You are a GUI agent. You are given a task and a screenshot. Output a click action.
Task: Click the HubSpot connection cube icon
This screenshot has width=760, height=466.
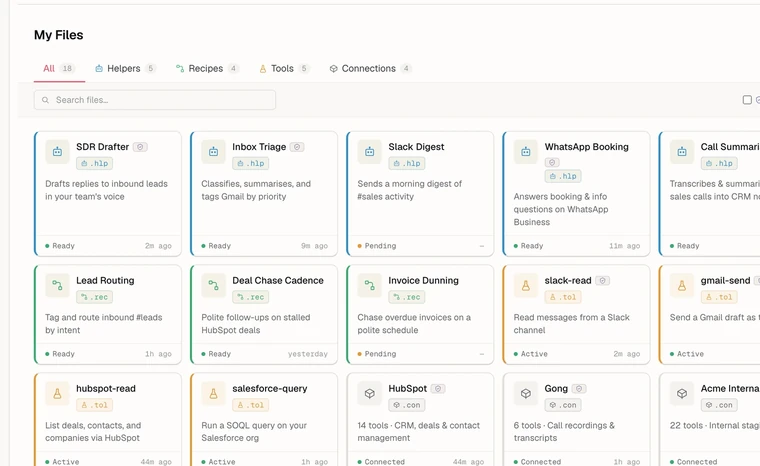pyautogui.click(x=369, y=393)
